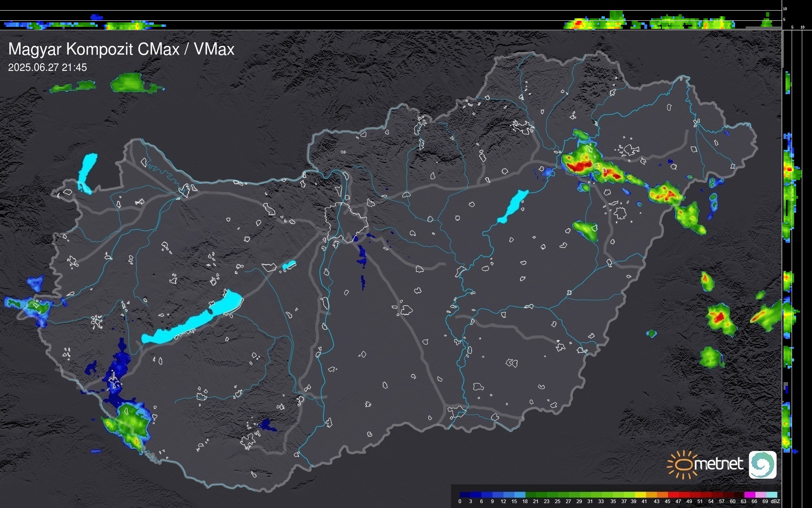Pick the cyan 69 dBZ legend swatch

point(771,495)
